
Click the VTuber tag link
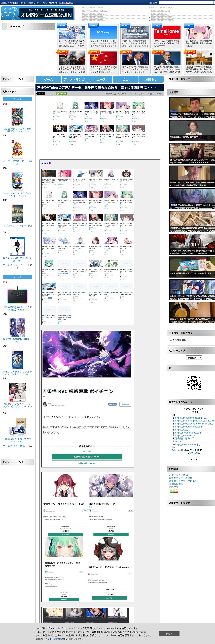coord(158,94)
